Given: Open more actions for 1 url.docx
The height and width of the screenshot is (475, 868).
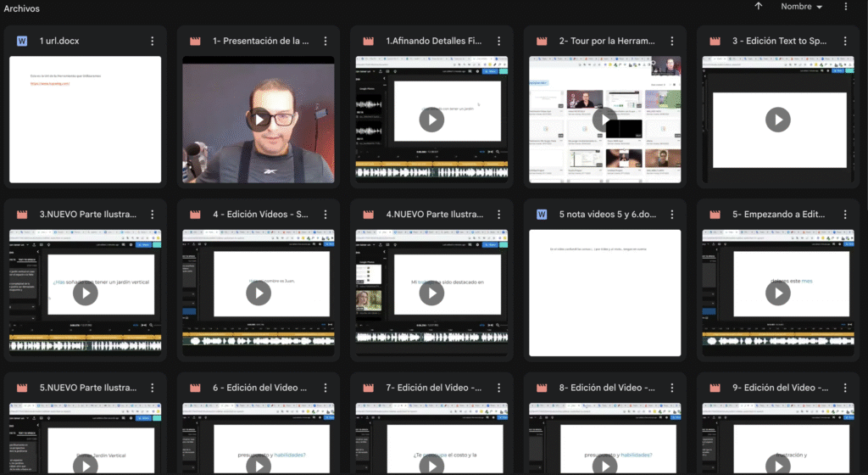Looking at the screenshot, I should click(x=153, y=41).
